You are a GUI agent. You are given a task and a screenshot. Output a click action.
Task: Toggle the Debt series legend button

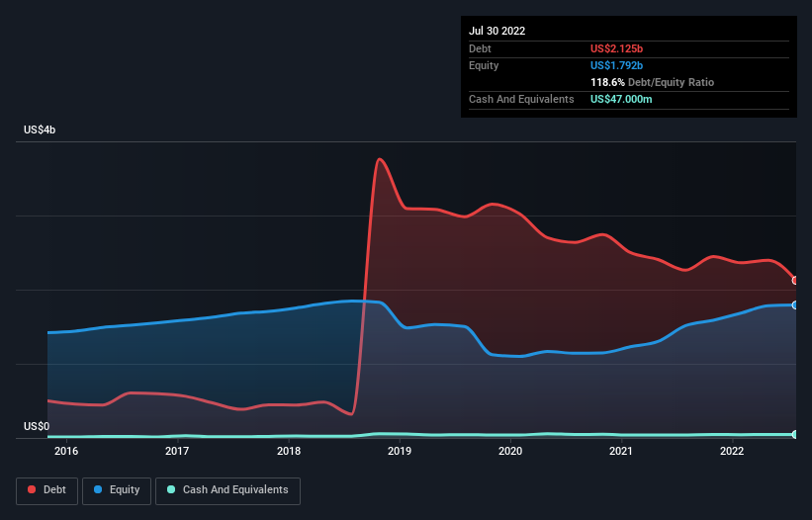[x=47, y=490]
